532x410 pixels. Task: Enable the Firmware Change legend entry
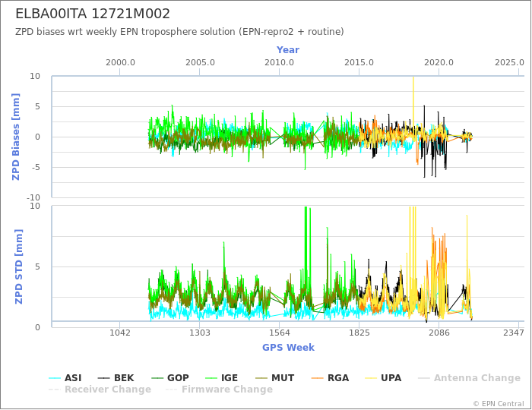pyautogui.click(x=219, y=389)
